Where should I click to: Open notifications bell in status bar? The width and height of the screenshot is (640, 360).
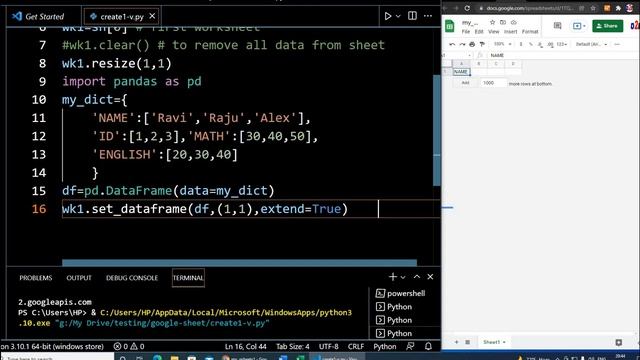(428, 346)
